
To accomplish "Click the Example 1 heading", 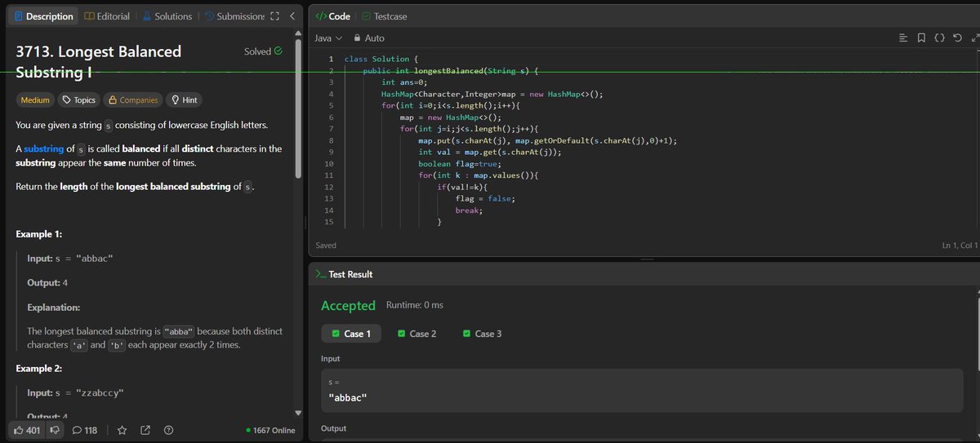I will [x=39, y=234].
